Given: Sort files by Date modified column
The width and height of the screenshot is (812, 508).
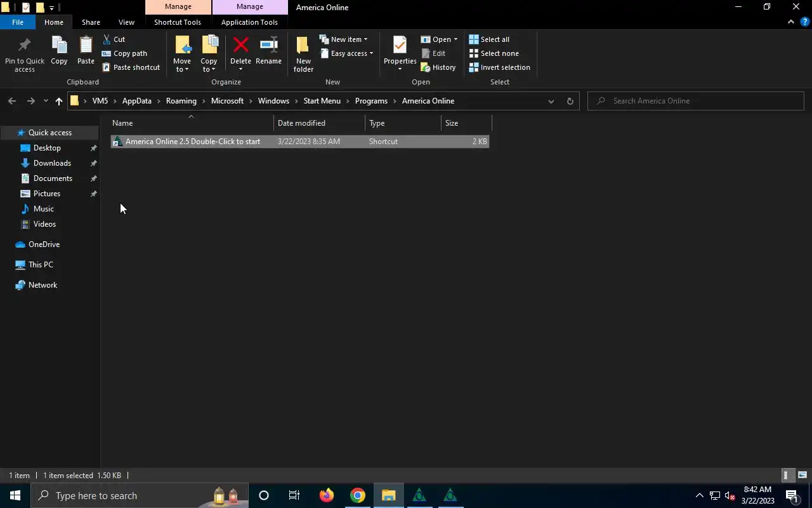Looking at the screenshot, I should click(320, 123).
